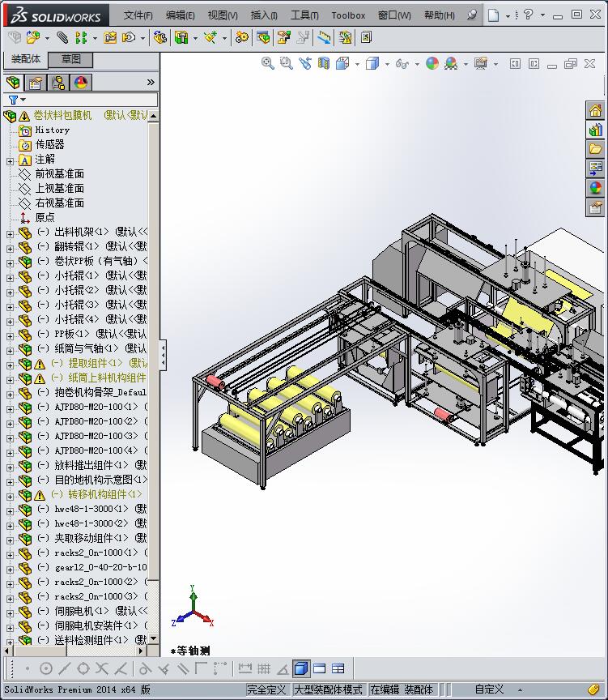
Task: Open the 编辑(E) menu
Action: pyautogui.click(x=181, y=15)
